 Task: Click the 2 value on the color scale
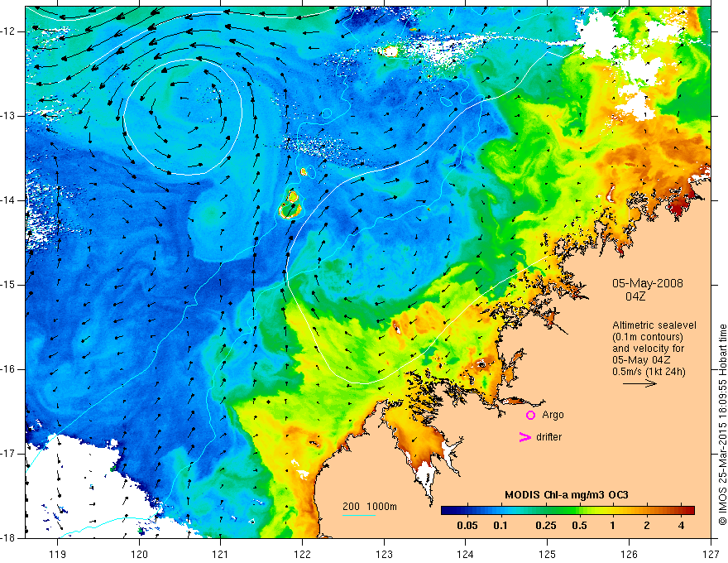[647, 526]
